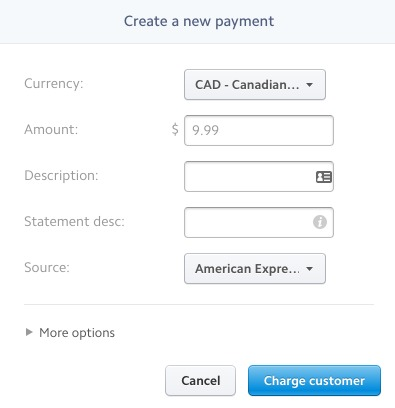Focus the Statement desc text field
395x408 pixels.
pos(259,222)
